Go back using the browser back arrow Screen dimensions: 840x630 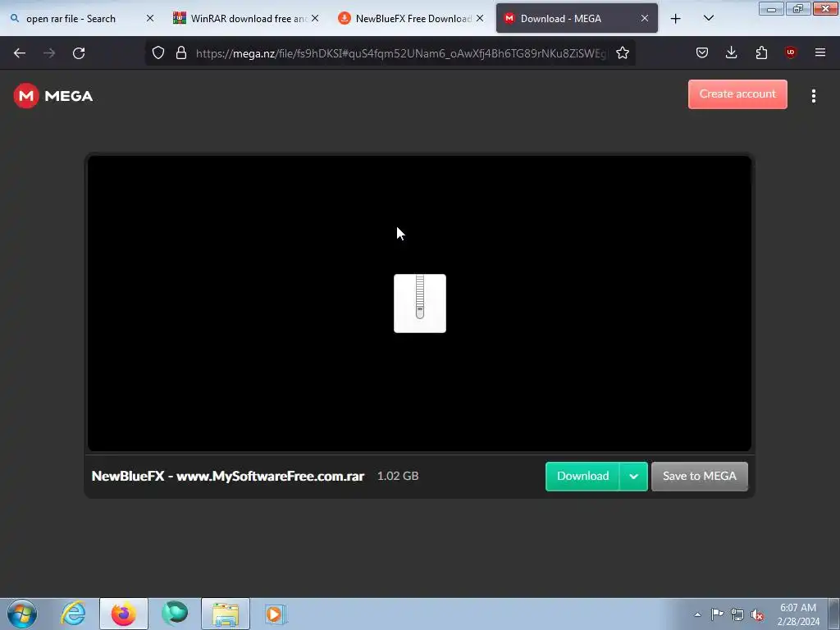pyautogui.click(x=20, y=53)
